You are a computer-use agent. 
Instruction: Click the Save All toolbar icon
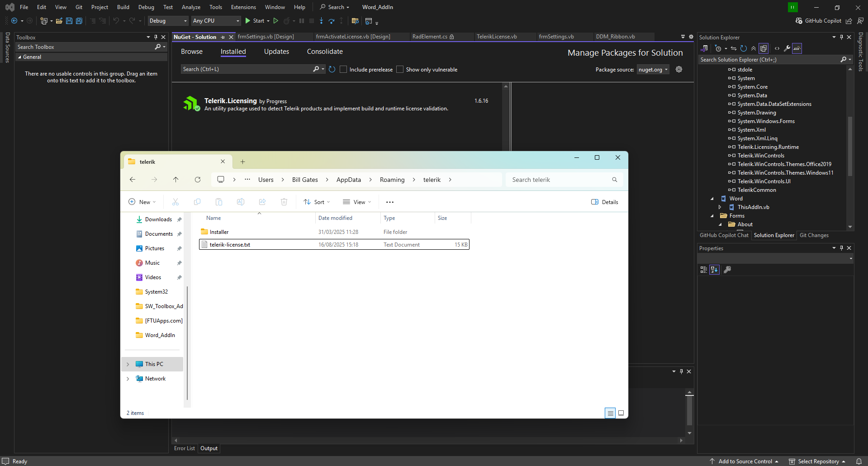point(79,21)
